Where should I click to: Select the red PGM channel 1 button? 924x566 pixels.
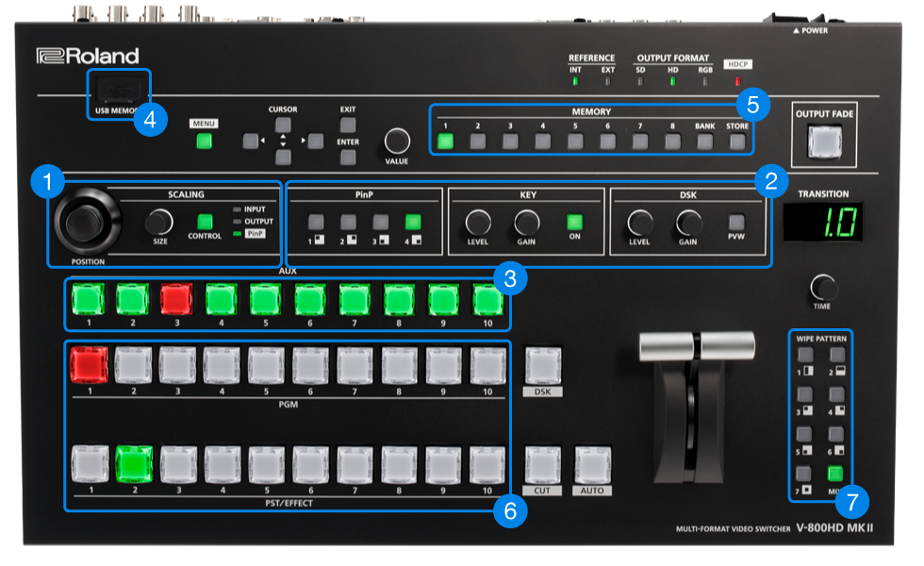point(89,366)
